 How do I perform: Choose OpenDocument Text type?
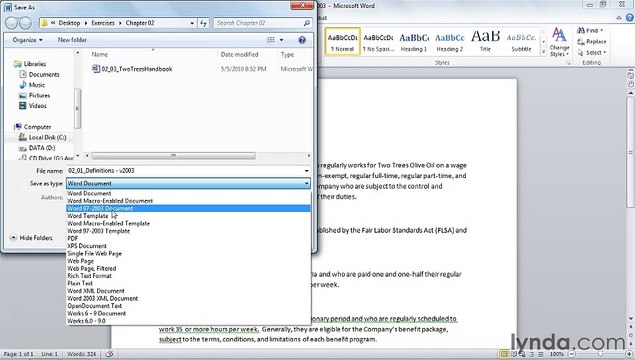pos(188,306)
